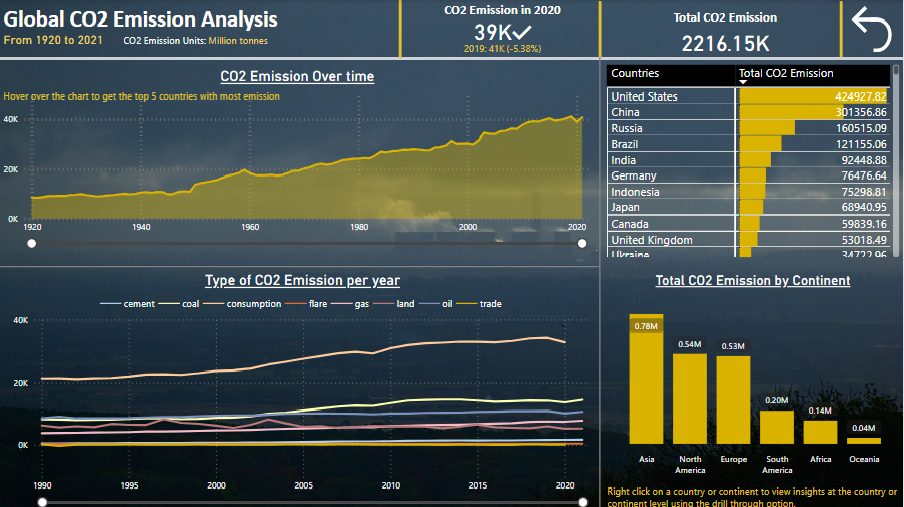The image size is (904, 507).
Task: Select the Asia bar in continent chart
Action: (x=646, y=380)
